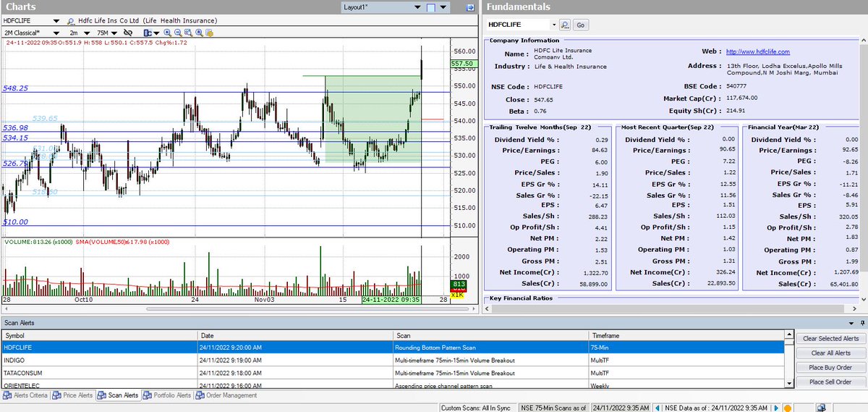Open symbol lookup icon in Fundamentals panel
868x412 pixels.
tap(565, 25)
